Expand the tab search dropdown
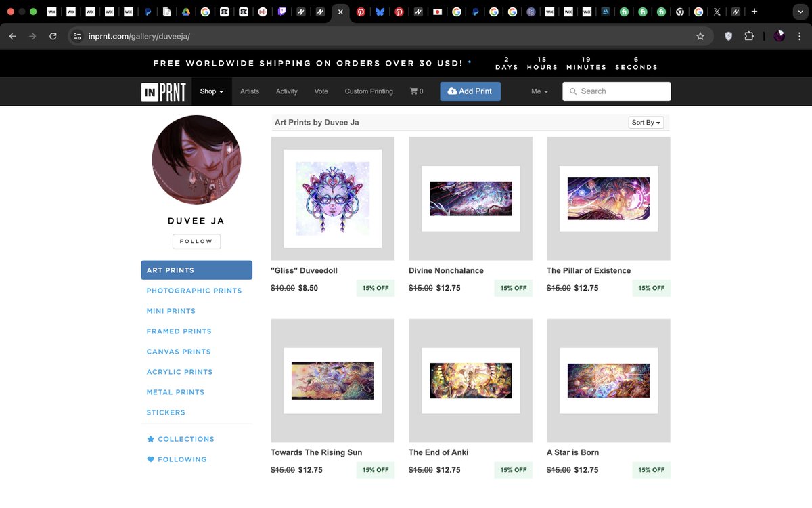Screen dimensions: 812x508 [x=799, y=12]
